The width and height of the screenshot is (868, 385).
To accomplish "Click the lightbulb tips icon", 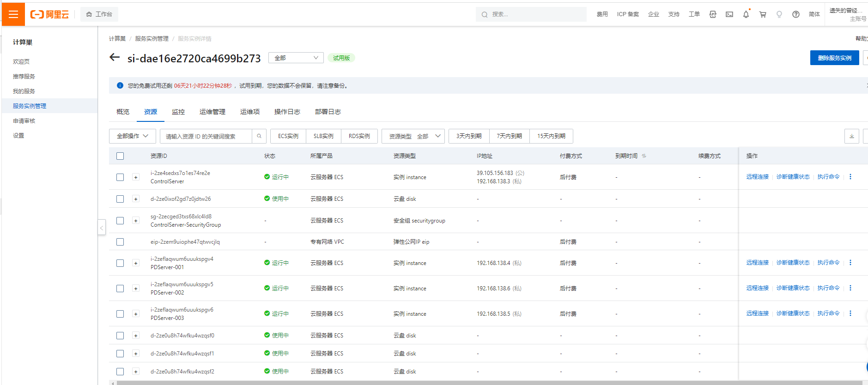I will (x=779, y=14).
